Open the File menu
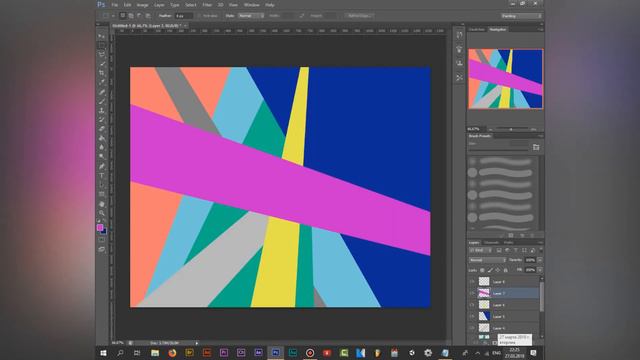 tap(115, 5)
